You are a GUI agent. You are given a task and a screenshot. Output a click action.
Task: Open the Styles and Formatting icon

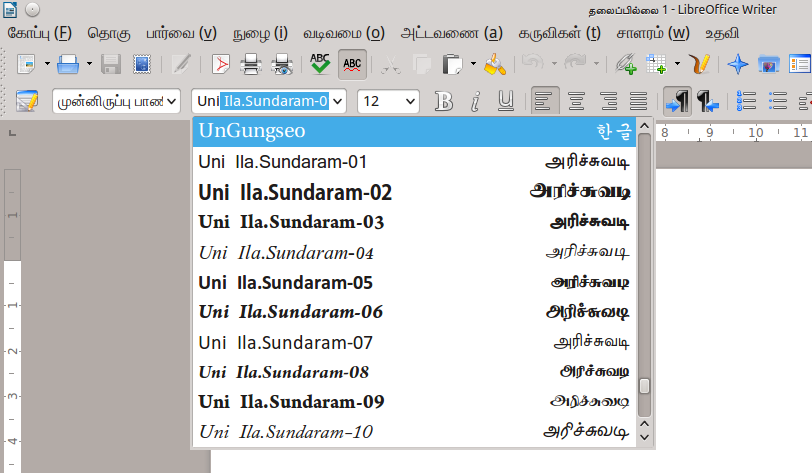[x=26, y=101]
